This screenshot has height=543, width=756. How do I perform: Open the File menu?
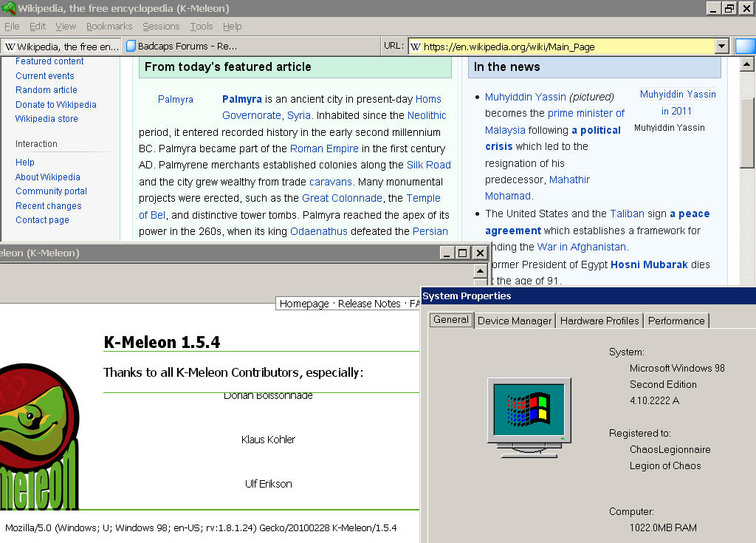(12, 26)
